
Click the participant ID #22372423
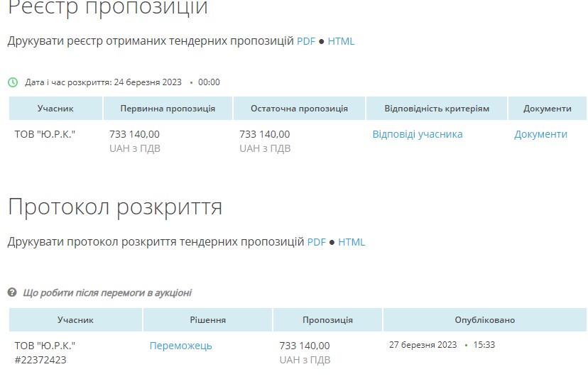[40, 360]
